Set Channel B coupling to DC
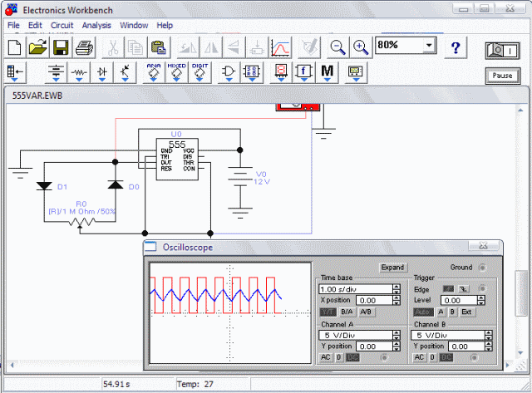 (446, 357)
